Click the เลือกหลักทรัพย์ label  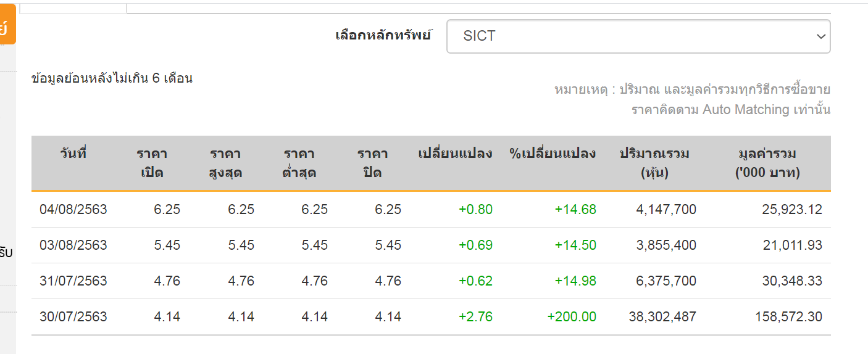coord(383,35)
